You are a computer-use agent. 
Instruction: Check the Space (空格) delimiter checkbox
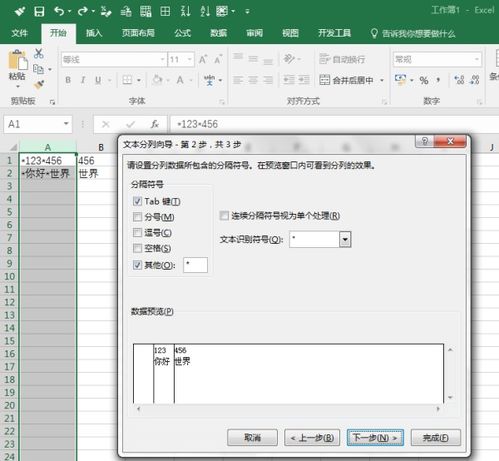pyautogui.click(x=137, y=248)
